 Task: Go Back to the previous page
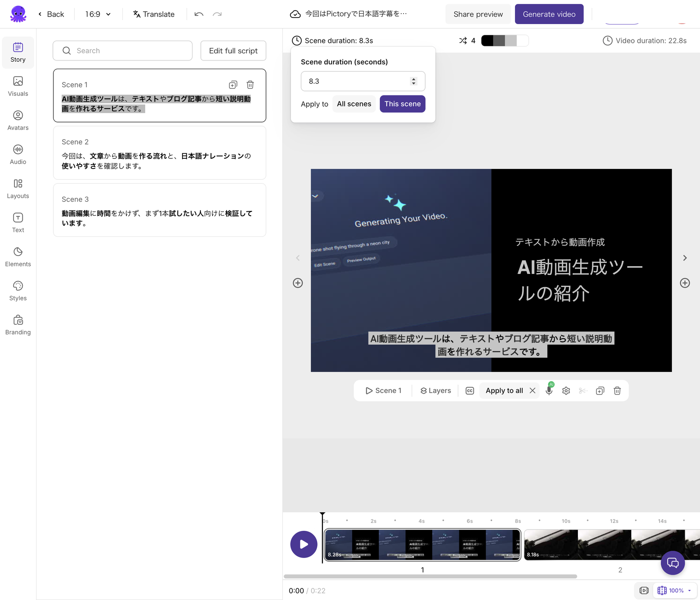[51, 14]
